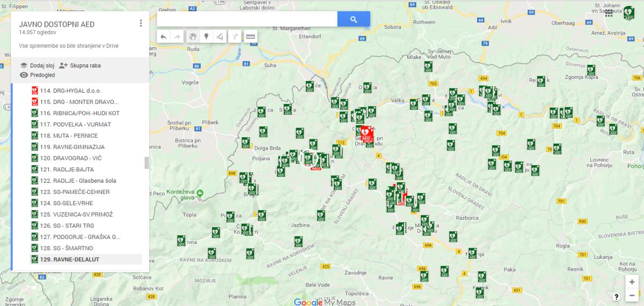Click inside the map search field
This screenshot has height=306, width=644.
(x=247, y=19)
